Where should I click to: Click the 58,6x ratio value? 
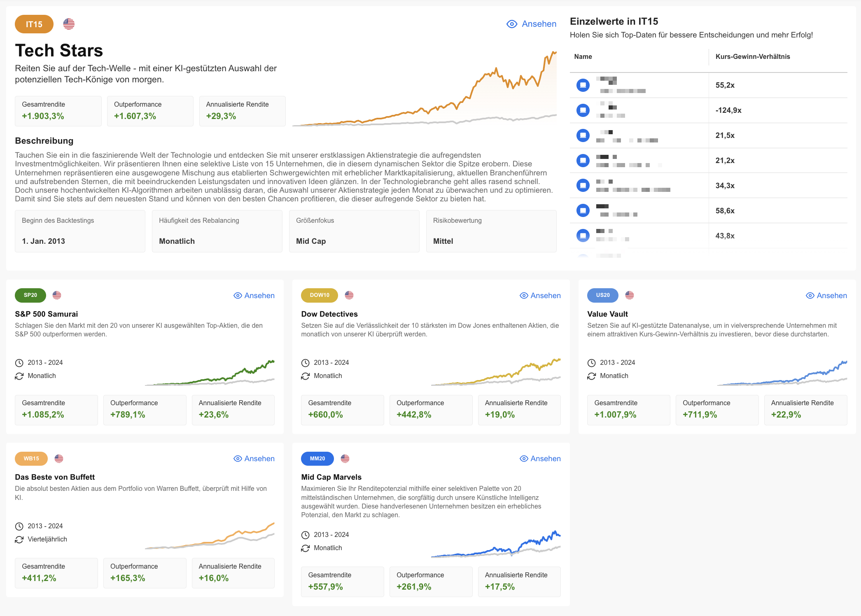coord(725,211)
